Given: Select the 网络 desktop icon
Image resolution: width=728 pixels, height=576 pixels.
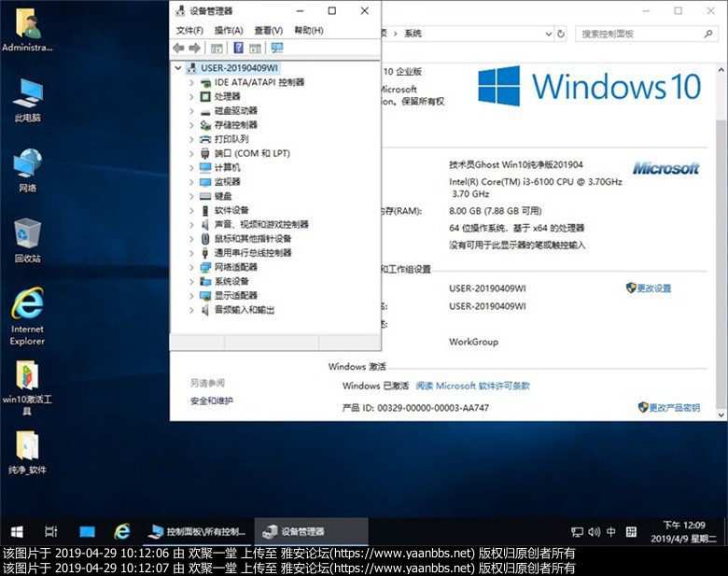Looking at the screenshot, I should point(27,171).
